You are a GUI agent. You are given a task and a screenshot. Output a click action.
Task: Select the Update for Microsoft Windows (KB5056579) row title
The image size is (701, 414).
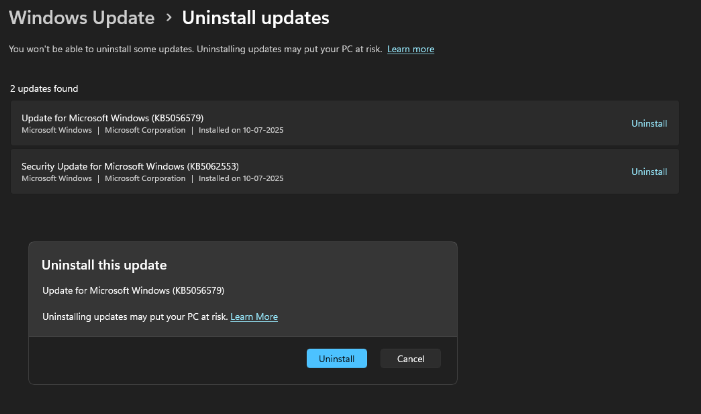tap(112, 118)
